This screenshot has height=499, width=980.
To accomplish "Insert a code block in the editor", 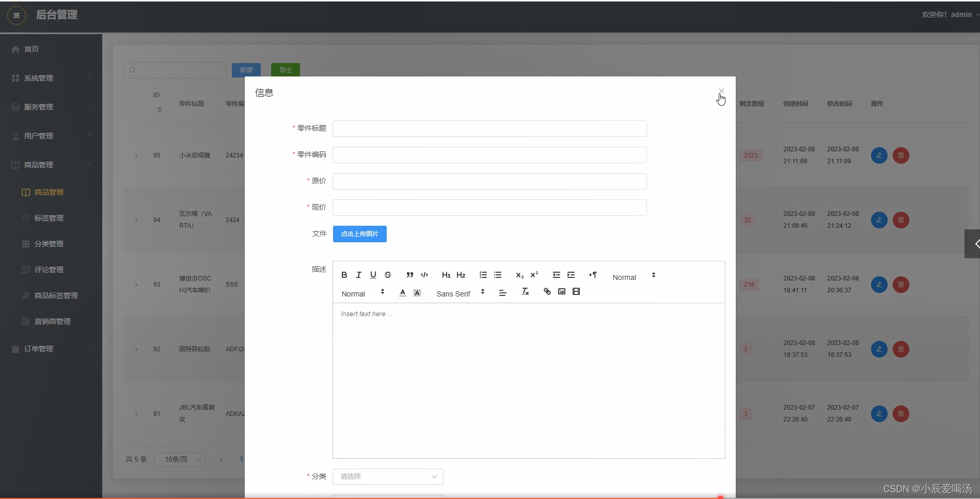I will click(424, 275).
